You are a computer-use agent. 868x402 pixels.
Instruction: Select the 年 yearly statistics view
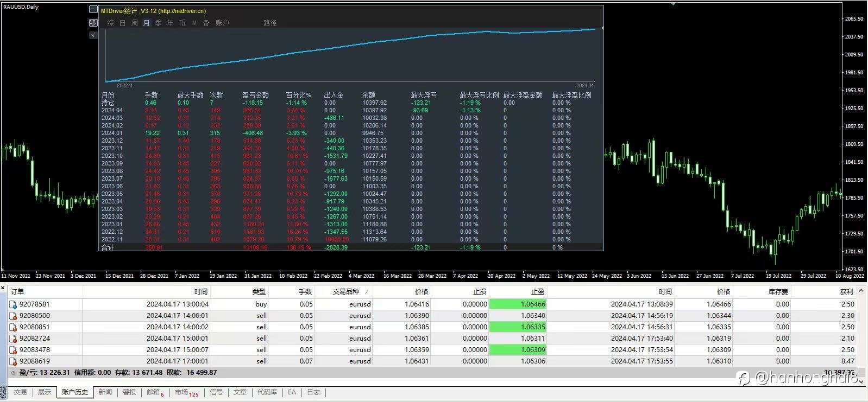(170, 23)
